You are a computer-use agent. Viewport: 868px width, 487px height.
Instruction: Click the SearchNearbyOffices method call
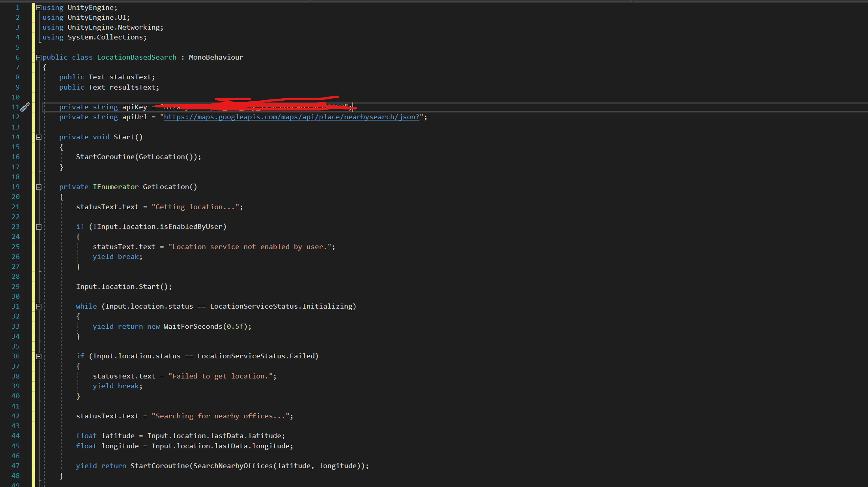click(232, 466)
